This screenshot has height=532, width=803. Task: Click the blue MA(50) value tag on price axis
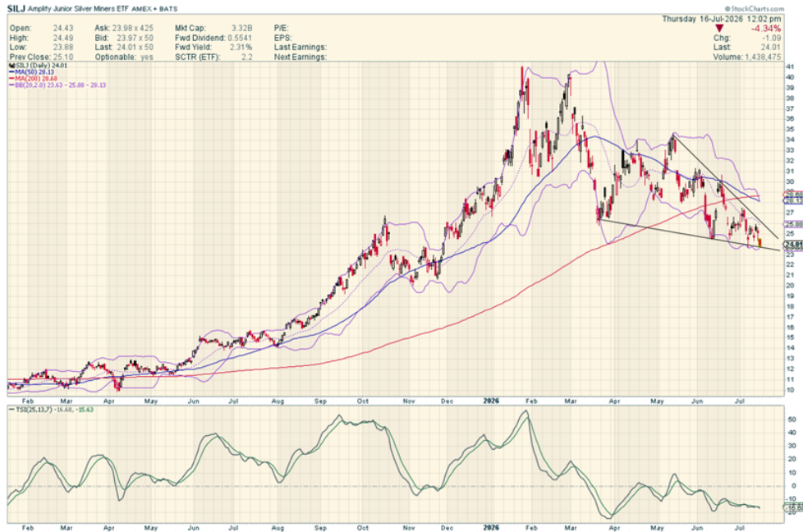tap(794, 200)
